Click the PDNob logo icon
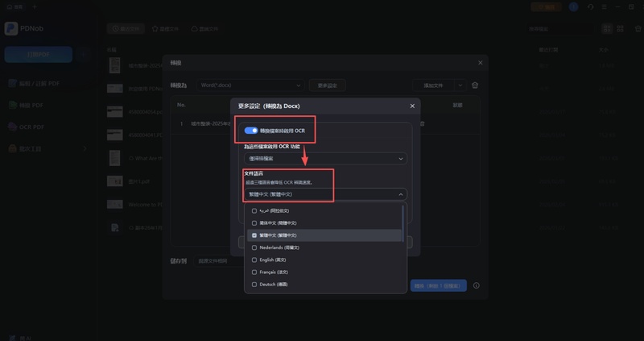Screen dimensions: 644x341 11,28
